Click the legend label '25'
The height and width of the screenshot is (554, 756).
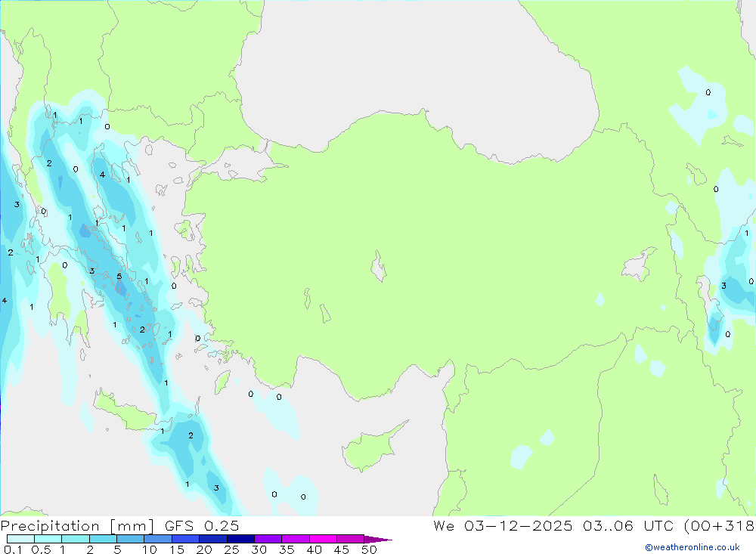point(232,549)
